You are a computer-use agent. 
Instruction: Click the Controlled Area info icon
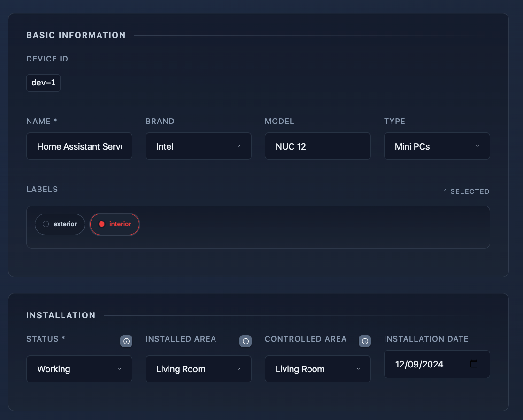(365, 341)
